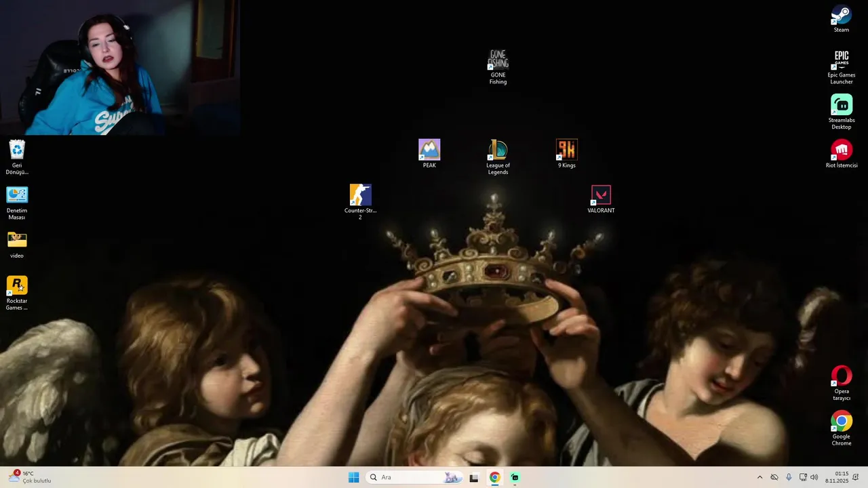Click the Ara search box
868x488 pixels.
(x=414, y=477)
